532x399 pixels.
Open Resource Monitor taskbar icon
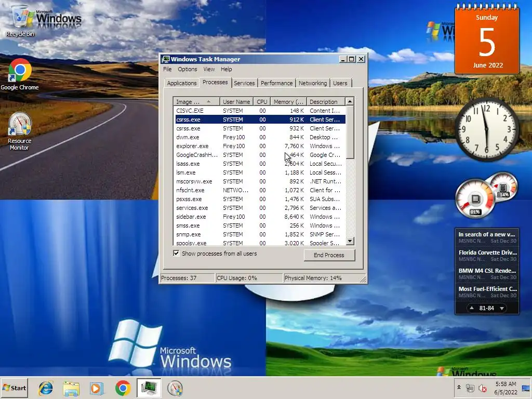pos(175,388)
